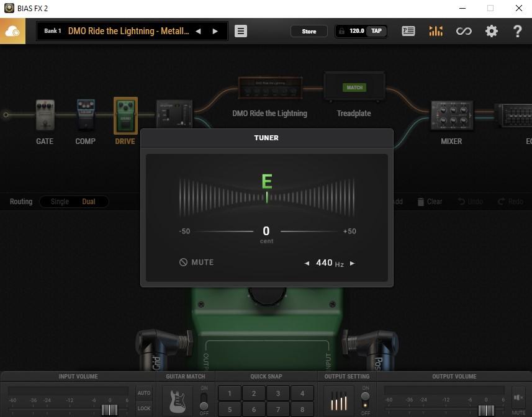This screenshot has width=532, height=417.
Task: Tap tempo with the TAP button
Action: (376, 31)
